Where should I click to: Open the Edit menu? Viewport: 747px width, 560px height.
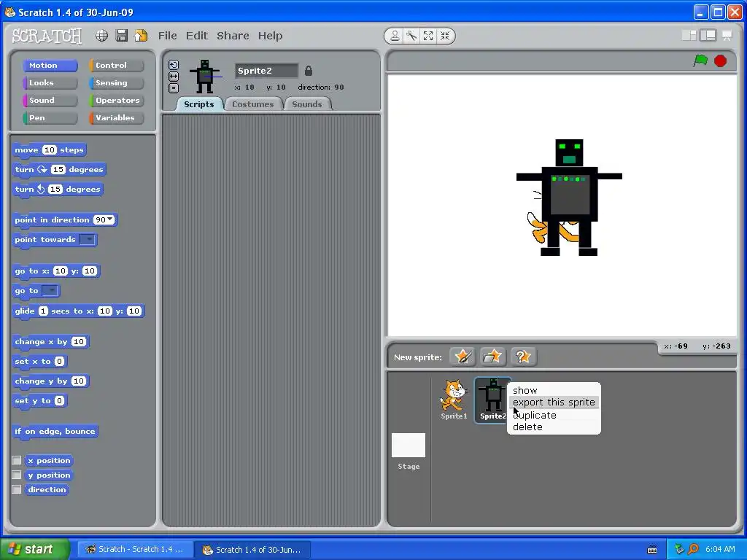pyautogui.click(x=197, y=36)
